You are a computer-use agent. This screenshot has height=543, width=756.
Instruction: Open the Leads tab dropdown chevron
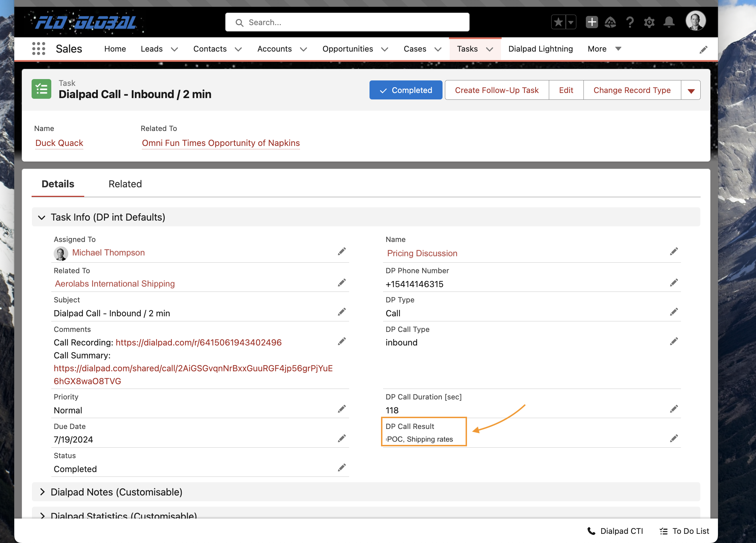pos(174,49)
